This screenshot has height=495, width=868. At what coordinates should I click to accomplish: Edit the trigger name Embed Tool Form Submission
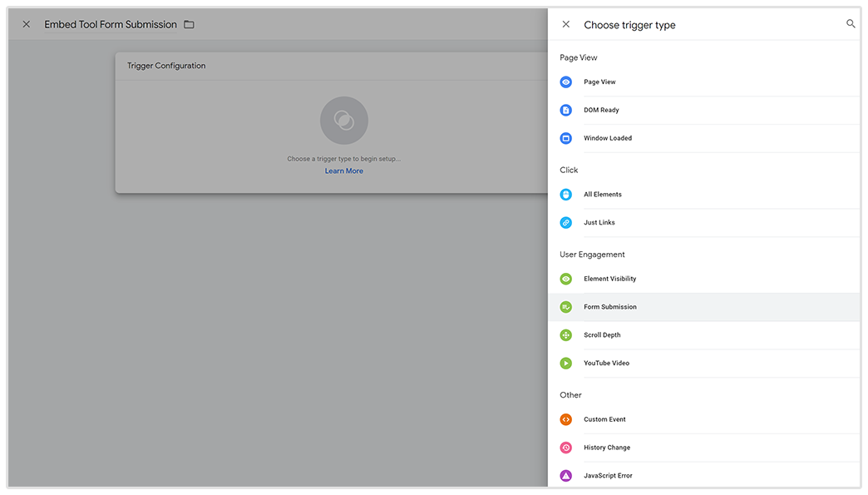[x=111, y=25]
